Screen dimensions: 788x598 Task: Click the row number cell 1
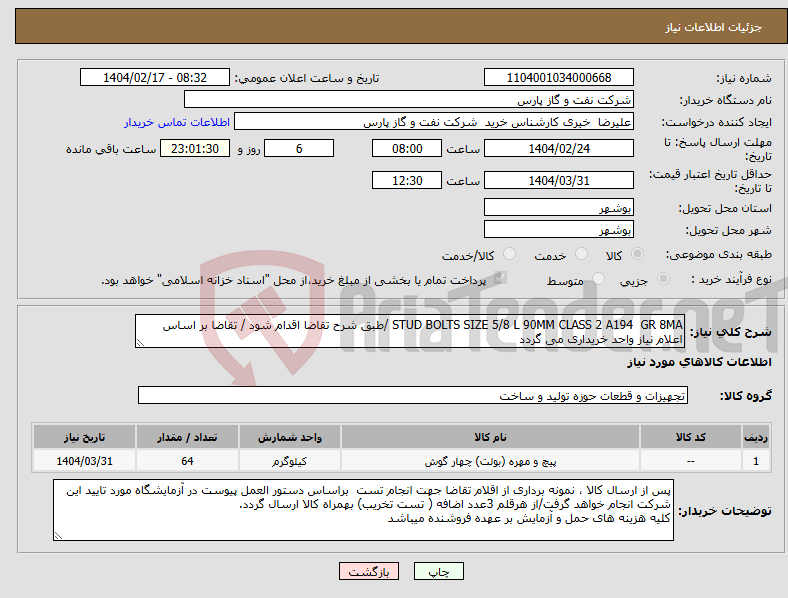pyautogui.click(x=756, y=461)
